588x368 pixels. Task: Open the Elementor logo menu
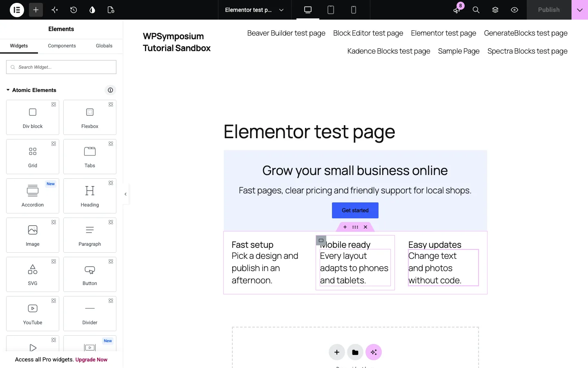tap(17, 10)
